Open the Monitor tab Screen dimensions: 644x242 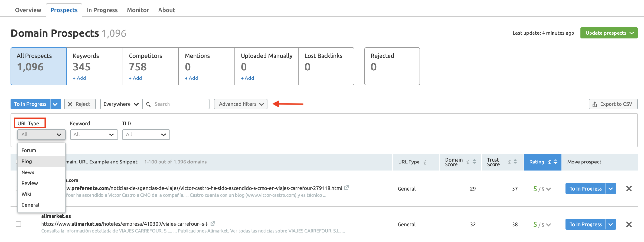pyautogui.click(x=138, y=10)
